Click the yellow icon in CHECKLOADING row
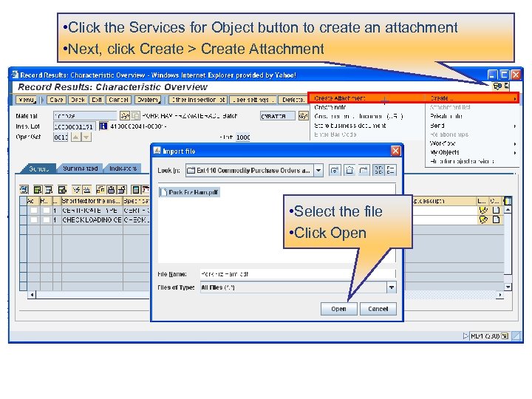The height and width of the screenshot is (399, 532). [x=483, y=220]
